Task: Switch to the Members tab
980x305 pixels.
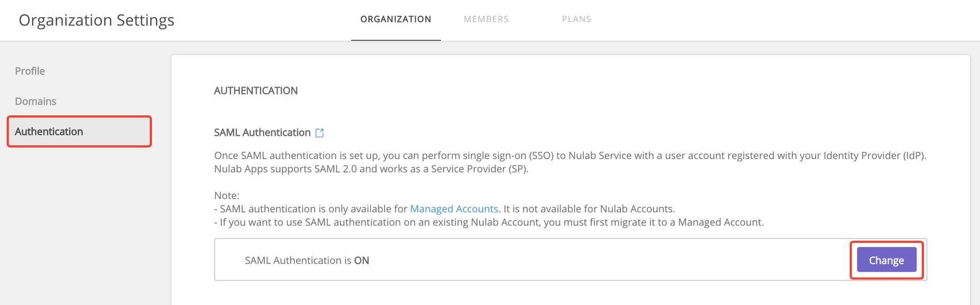Action: click(486, 19)
